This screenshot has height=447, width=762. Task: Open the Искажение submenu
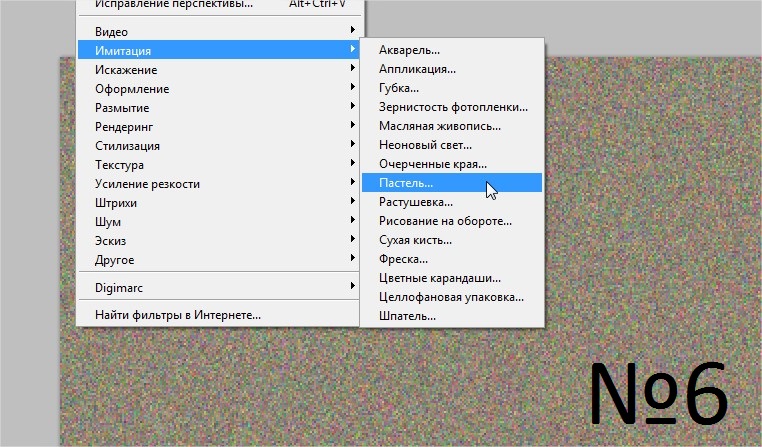pos(218,69)
